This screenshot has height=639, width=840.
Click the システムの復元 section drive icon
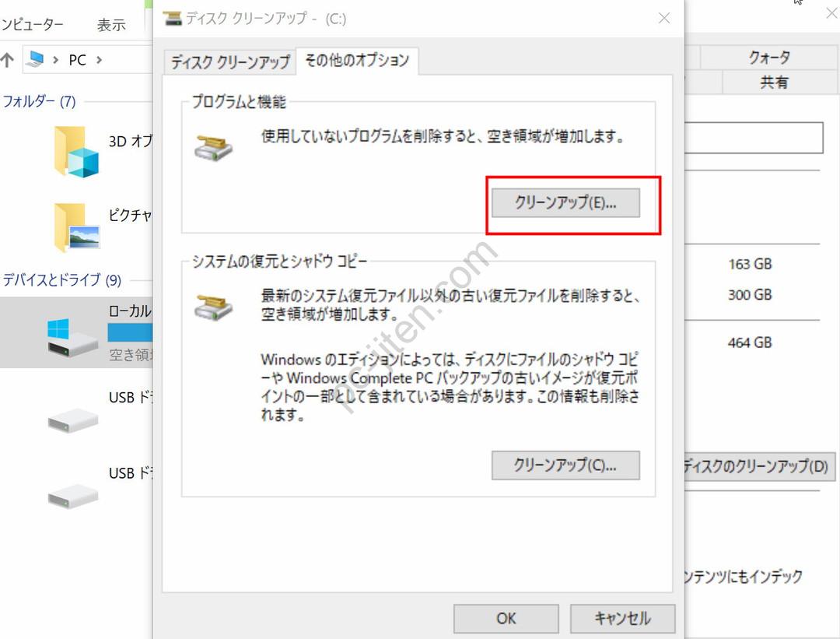[x=213, y=305]
